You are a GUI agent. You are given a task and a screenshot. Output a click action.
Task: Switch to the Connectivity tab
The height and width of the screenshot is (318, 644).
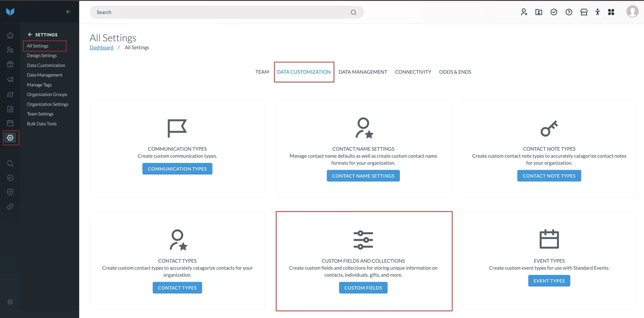point(413,72)
